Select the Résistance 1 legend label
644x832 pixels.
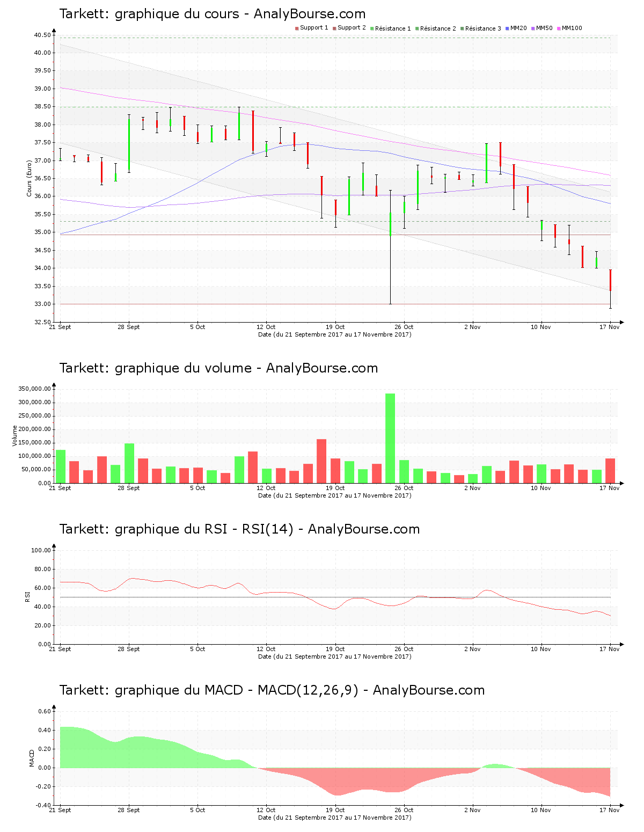coord(393,28)
